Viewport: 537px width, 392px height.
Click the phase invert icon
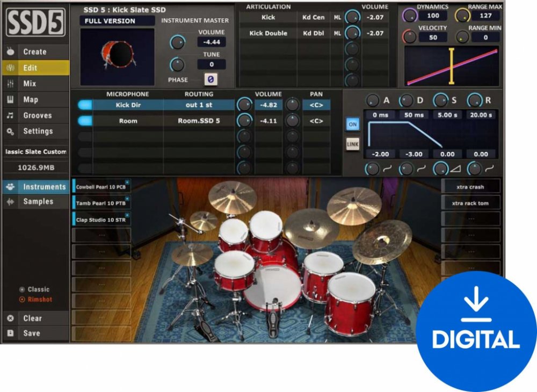[x=211, y=80]
